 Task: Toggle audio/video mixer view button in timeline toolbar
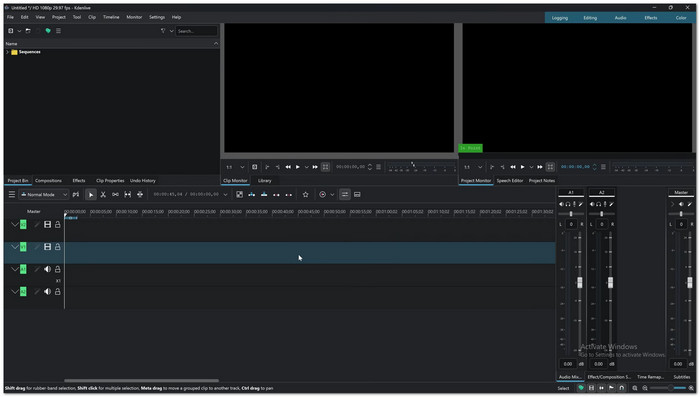click(345, 195)
